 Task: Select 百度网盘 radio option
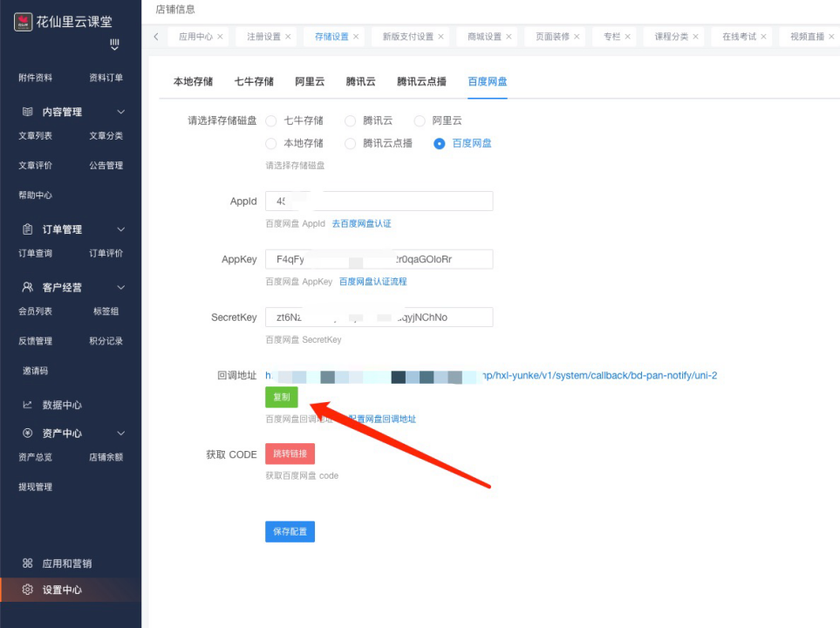coord(440,144)
